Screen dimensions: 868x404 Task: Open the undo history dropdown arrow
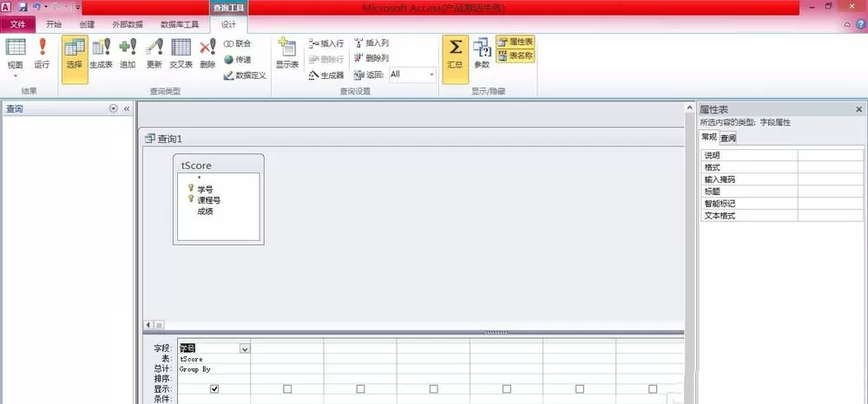45,8
